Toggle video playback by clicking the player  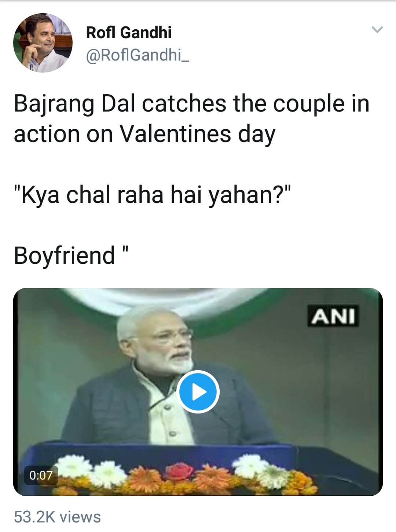click(198, 392)
